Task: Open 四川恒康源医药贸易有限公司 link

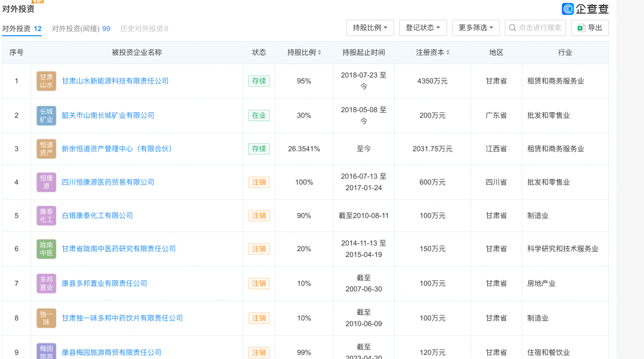Action: pyautogui.click(x=108, y=182)
